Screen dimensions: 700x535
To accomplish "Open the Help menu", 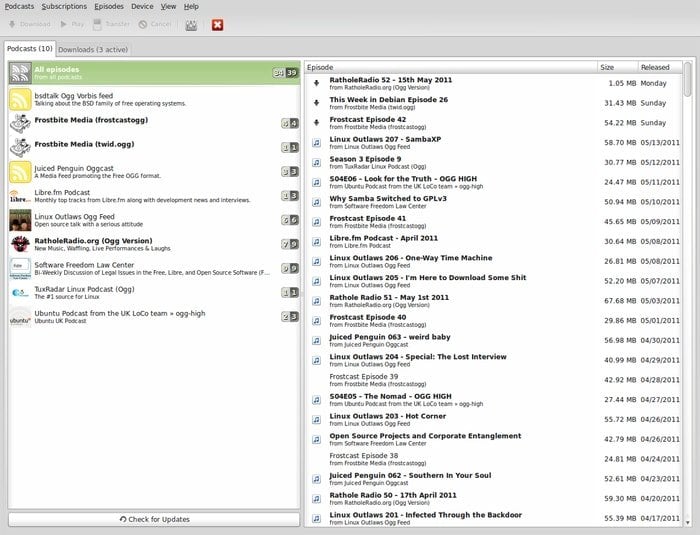I will click(x=191, y=6).
